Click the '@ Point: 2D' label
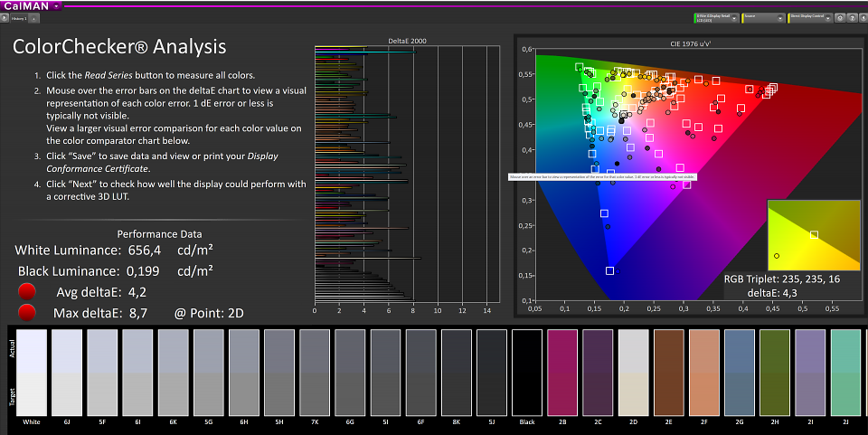Screen dimensions: 868x435 (x=209, y=313)
